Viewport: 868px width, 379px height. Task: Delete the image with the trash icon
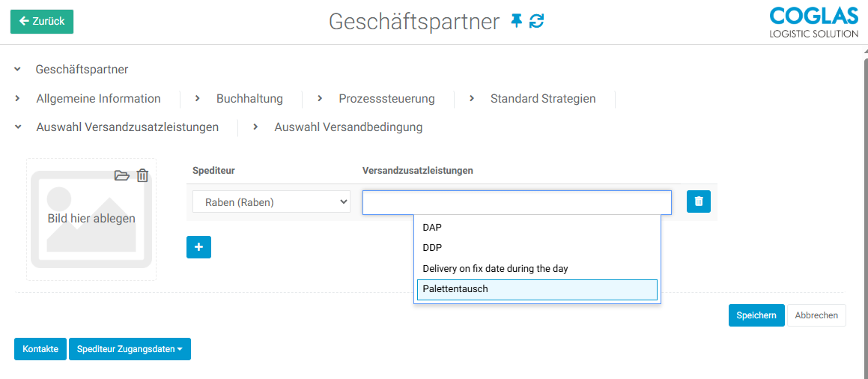tap(142, 176)
